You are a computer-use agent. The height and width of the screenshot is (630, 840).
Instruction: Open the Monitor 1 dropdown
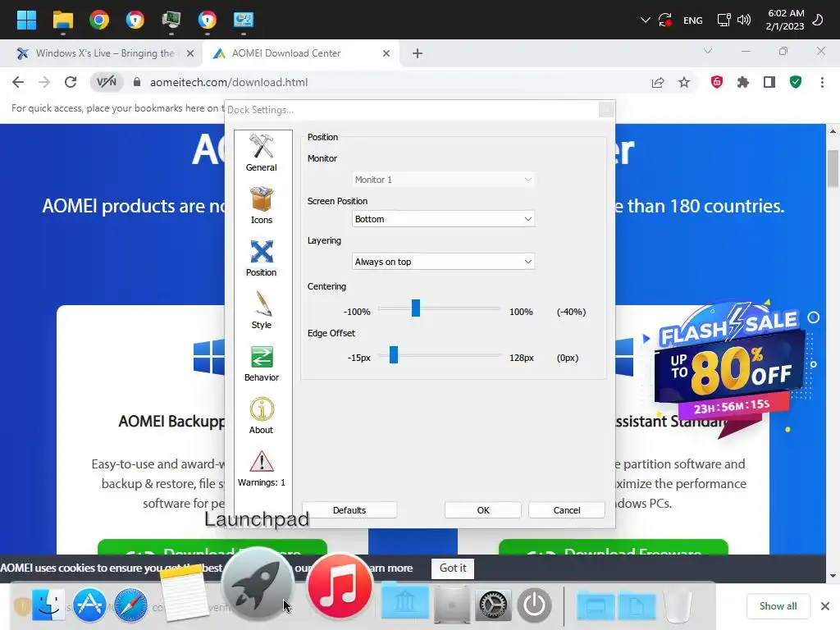[x=444, y=180]
